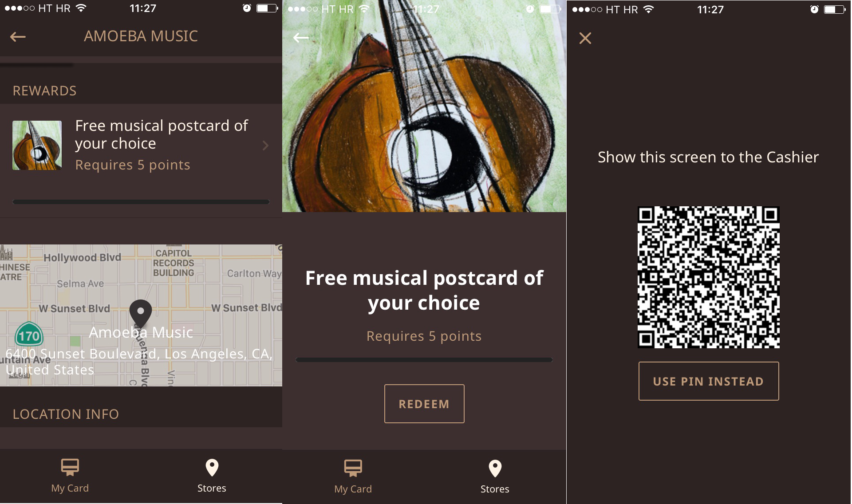The image size is (852, 504).
Task: Tap My Card icon in middle screen
Action: tap(353, 469)
